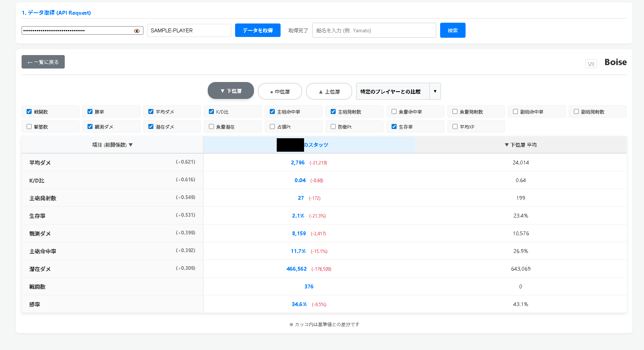Enable the 魚雷命中率 checkbox

click(394, 112)
